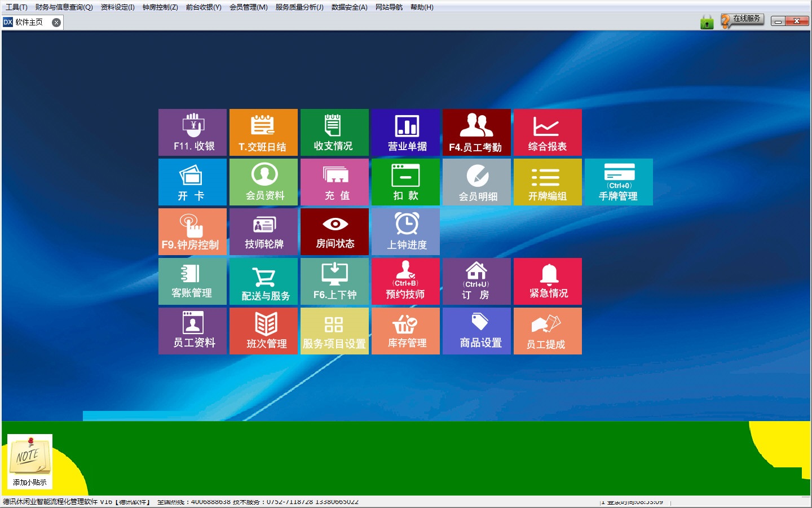
Task: Open the 财务与信息查询(Q) menu
Action: pos(64,7)
